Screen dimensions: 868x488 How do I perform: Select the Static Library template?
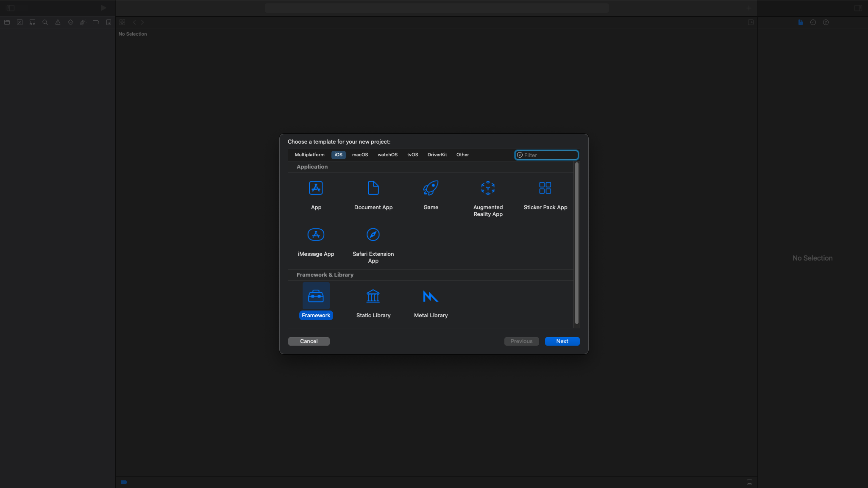pyautogui.click(x=373, y=297)
